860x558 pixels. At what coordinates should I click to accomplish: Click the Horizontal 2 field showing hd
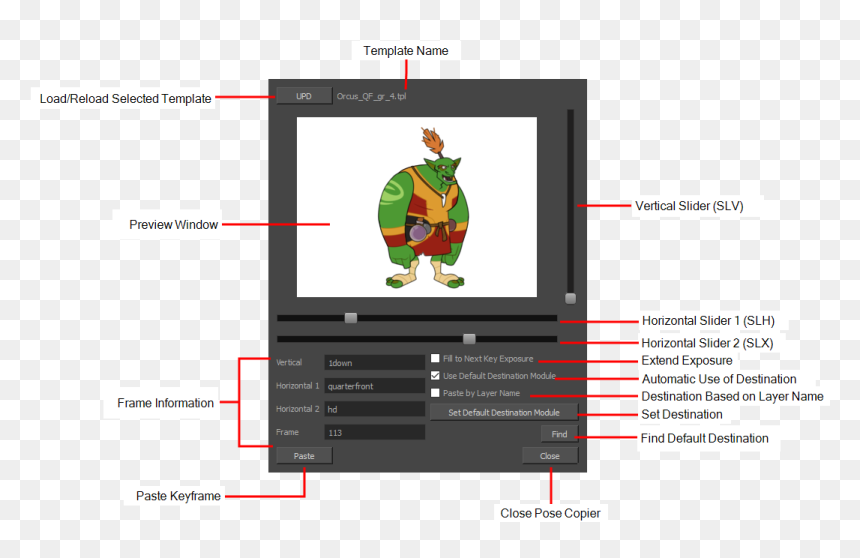point(374,409)
